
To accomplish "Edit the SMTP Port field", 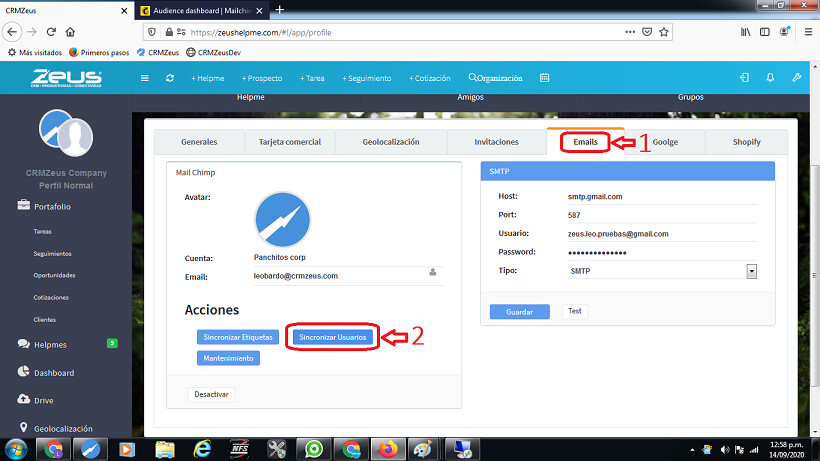I will [x=662, y=215].
